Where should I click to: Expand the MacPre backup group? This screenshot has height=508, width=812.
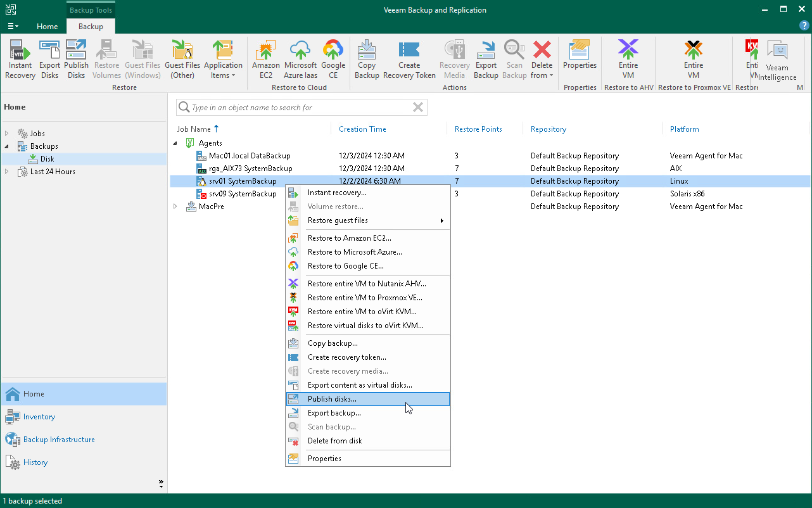point(176,206)
